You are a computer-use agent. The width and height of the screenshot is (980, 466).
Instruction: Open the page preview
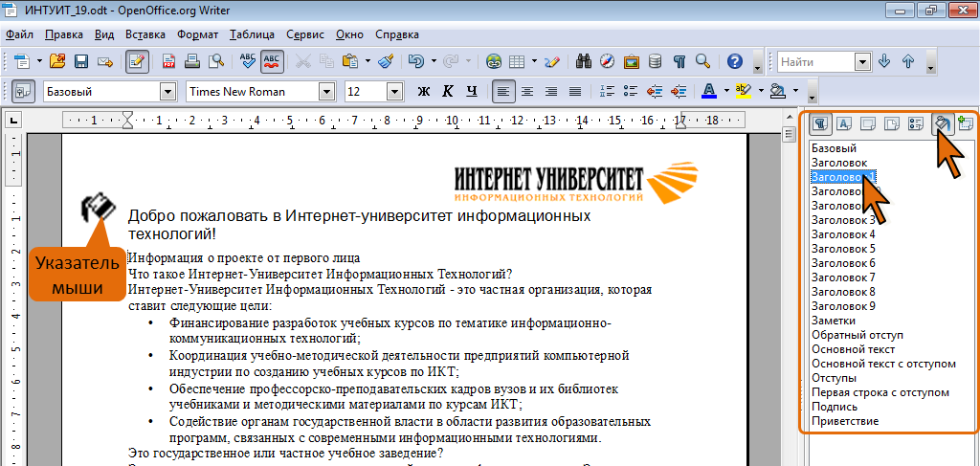coord(216,61)
